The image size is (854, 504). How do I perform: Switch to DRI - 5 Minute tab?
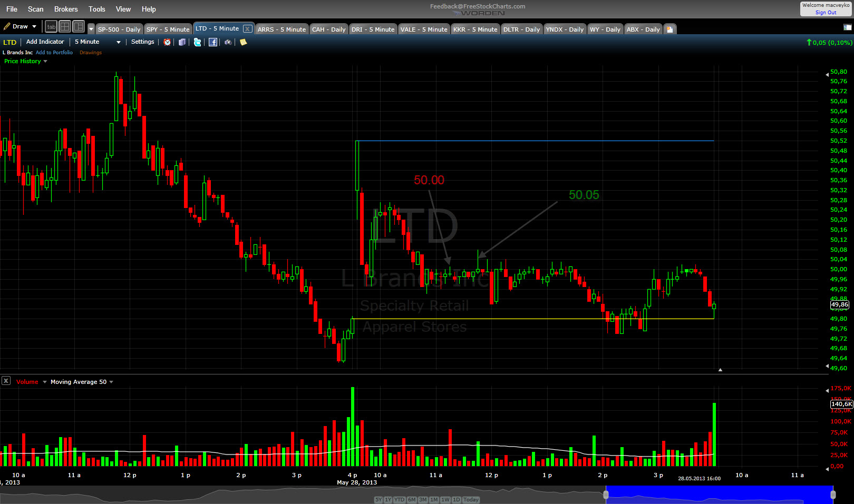[x=373, y=29]
